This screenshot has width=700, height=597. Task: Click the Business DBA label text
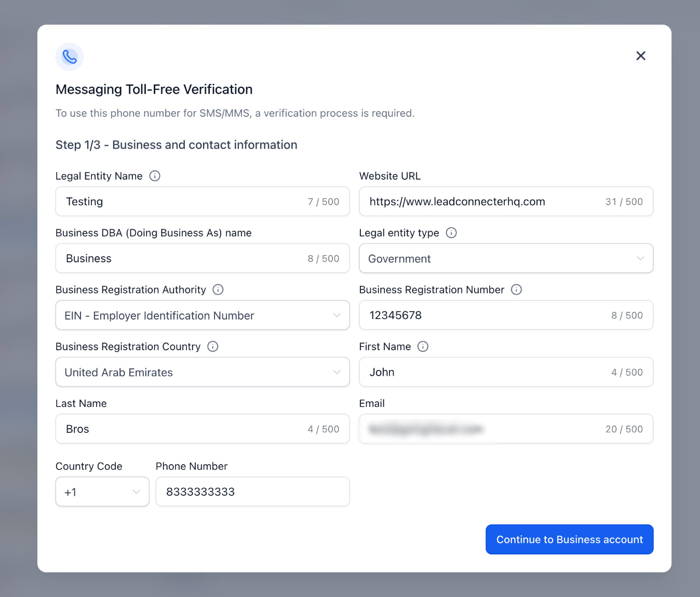154,233
